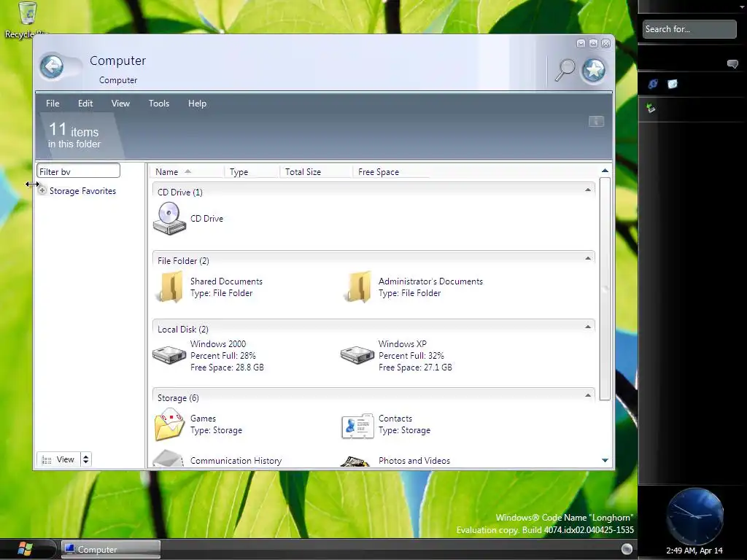Collapse the File Folder (2) group

[x=588, y=259]
